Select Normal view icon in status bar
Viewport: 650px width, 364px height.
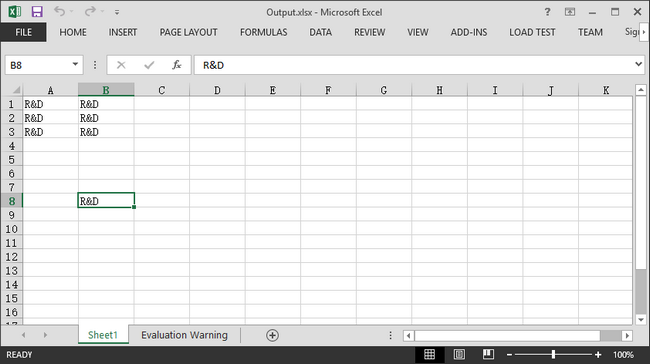(x=429, y=354)
